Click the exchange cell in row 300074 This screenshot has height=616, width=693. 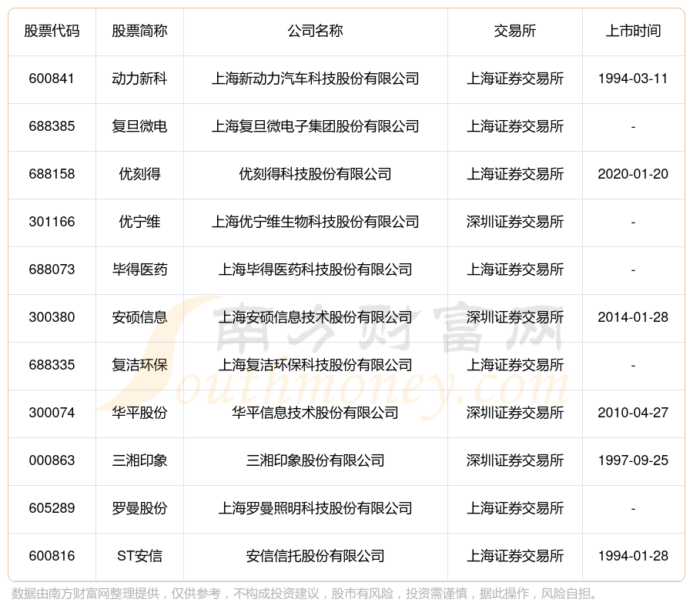click(515, 413)
